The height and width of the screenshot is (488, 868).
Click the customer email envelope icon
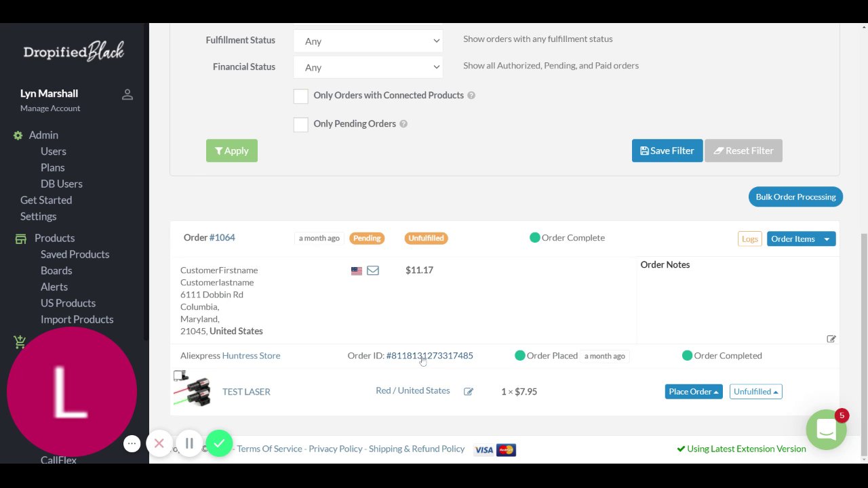point(373,270)
